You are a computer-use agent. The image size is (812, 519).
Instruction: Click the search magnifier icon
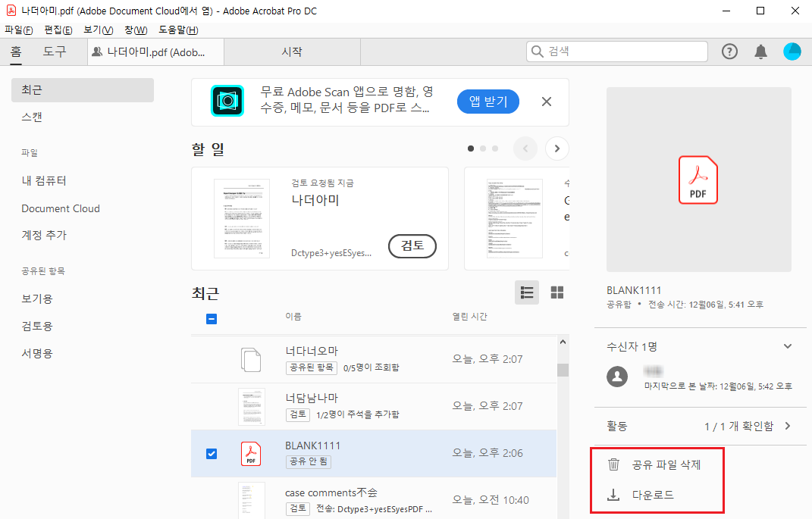pos(538,52)
